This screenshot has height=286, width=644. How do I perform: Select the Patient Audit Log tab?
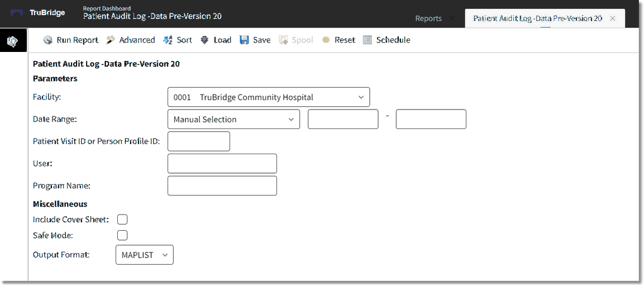click(537, 18)
